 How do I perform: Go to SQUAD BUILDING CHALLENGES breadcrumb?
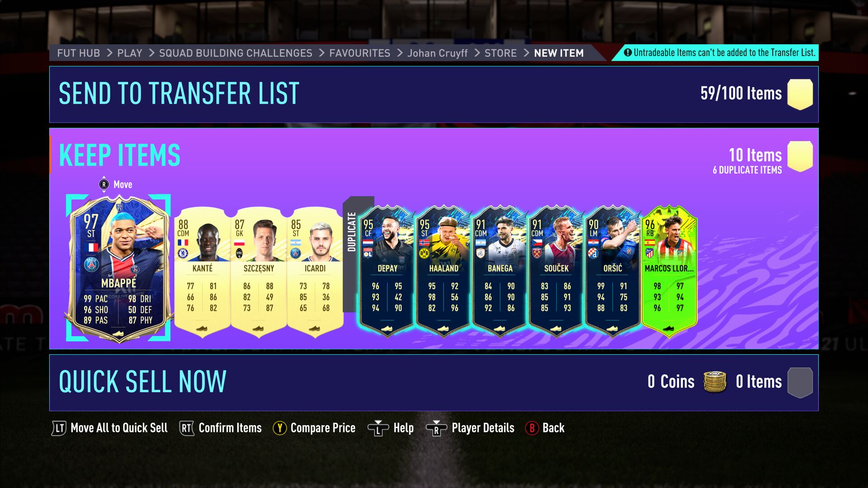point(236,53)
